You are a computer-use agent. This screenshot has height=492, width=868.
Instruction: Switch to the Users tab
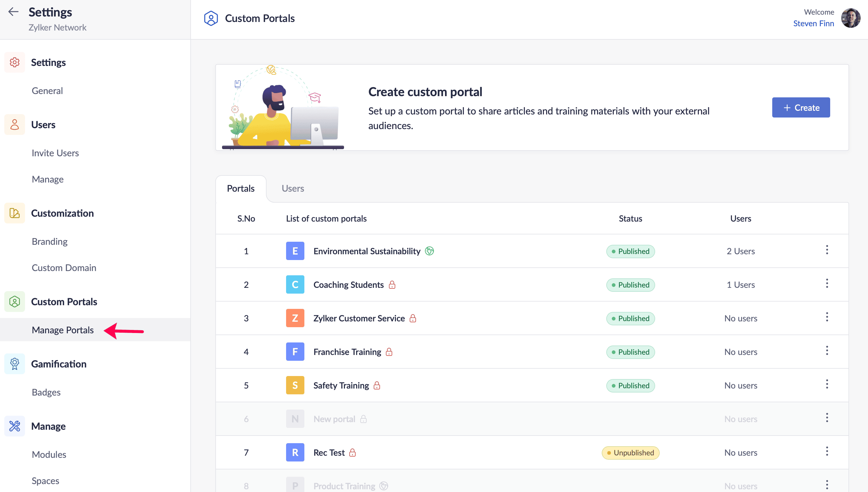(x=293, y=189)
